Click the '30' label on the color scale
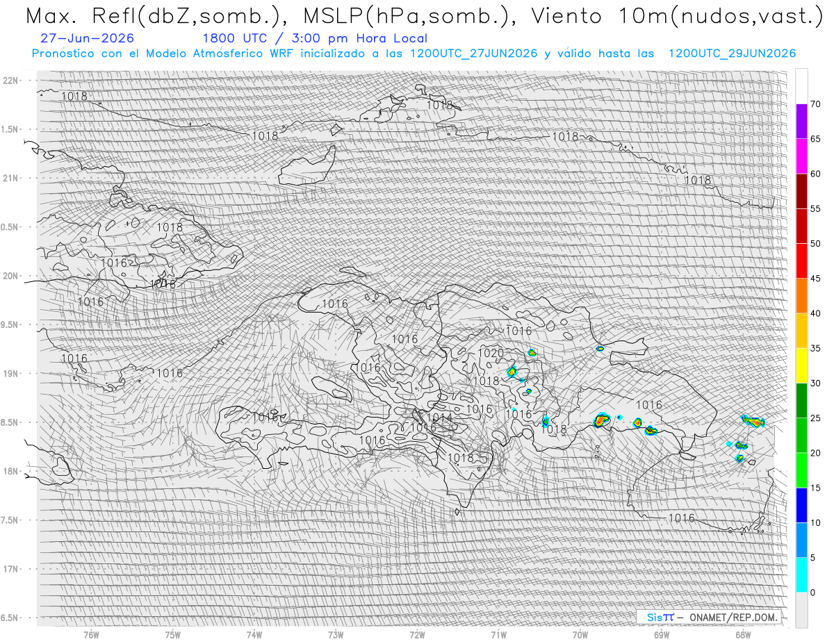This screenshot has width=834, height=644. 816,383
